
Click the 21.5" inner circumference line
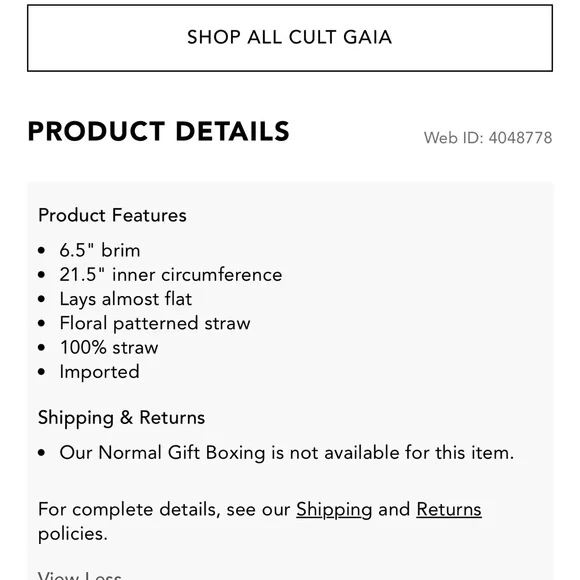(x=171, y=275)
